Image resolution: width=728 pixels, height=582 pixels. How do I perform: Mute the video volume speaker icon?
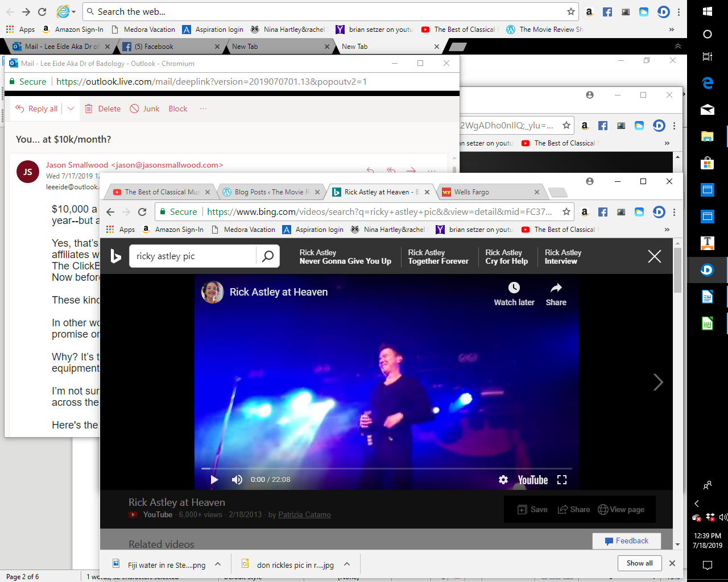tap(237, 480)
